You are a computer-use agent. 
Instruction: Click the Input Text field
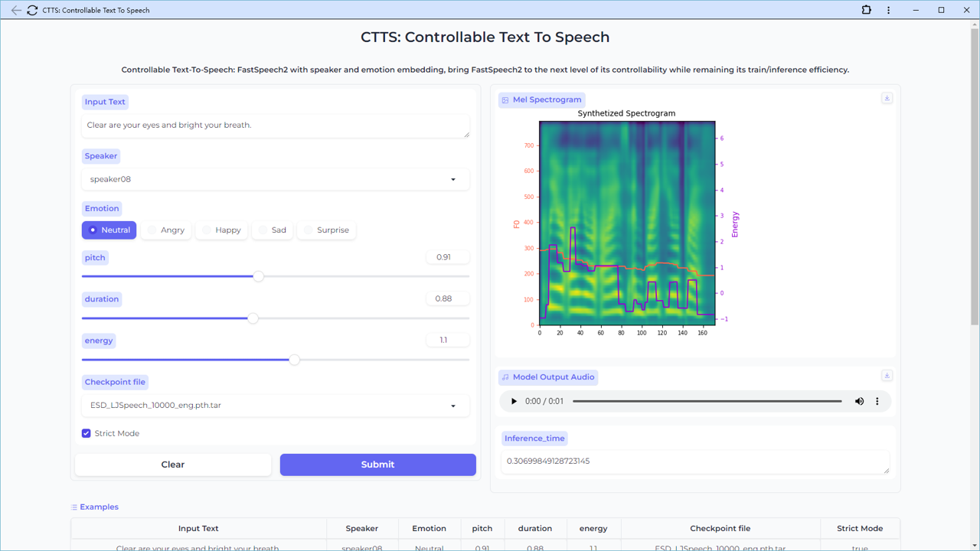coord(275,126)
